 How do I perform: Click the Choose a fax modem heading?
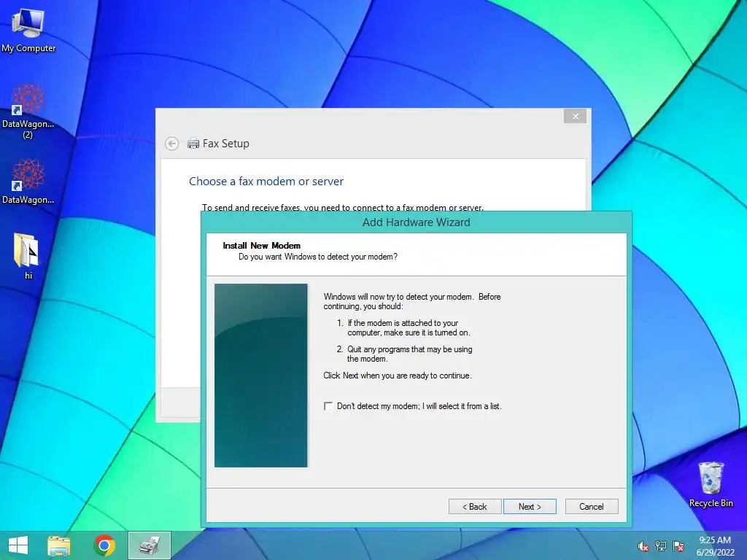click(266, 182)
